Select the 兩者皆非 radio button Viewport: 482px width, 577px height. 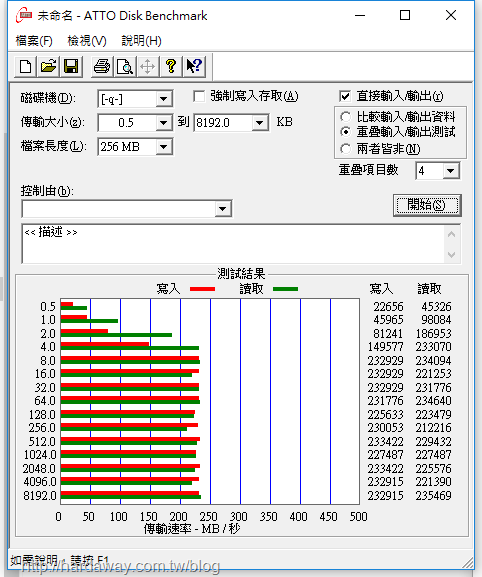(345, 149)
